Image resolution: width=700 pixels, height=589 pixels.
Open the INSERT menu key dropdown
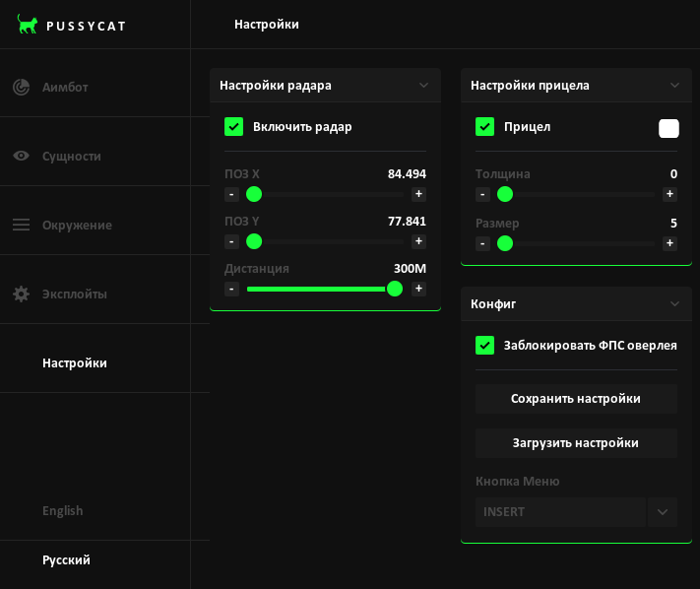pyautogui.click(x=662, y=512)
